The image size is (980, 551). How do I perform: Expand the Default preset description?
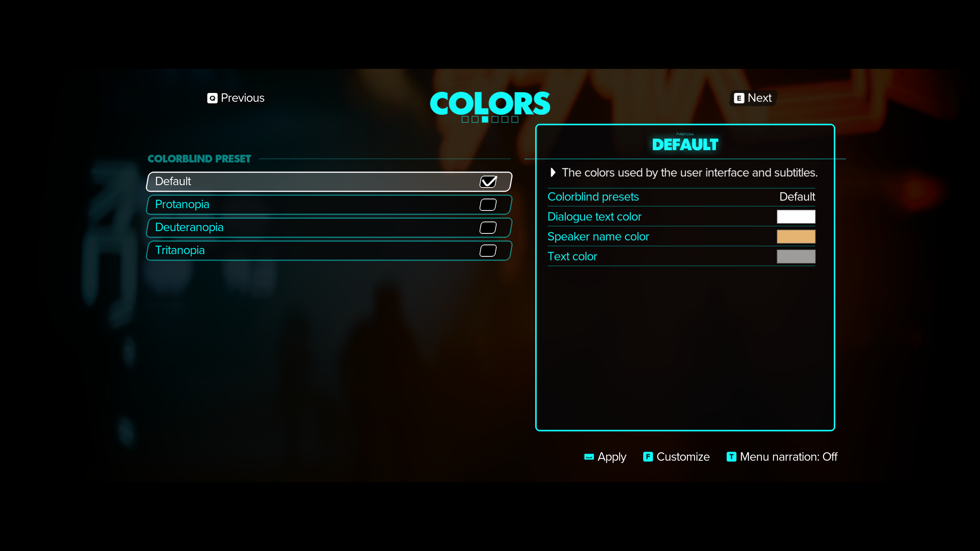(553, 172)
